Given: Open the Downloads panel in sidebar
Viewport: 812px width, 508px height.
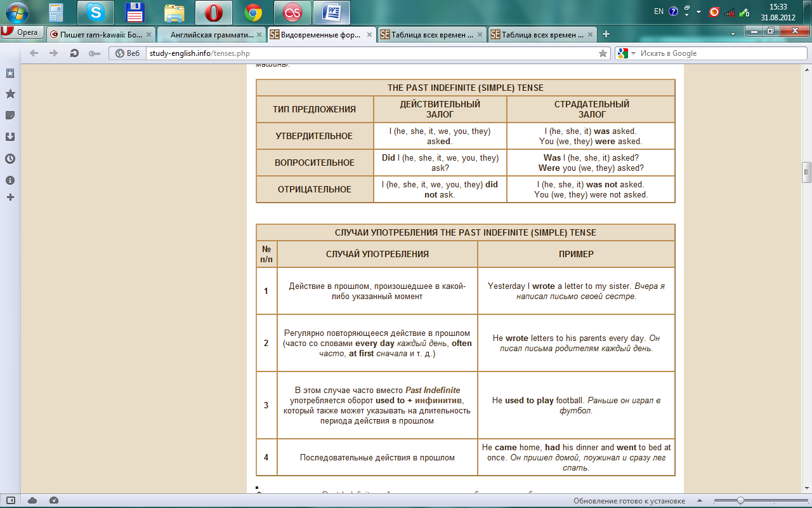Looking at the screenshot, I should pos(10,137).
